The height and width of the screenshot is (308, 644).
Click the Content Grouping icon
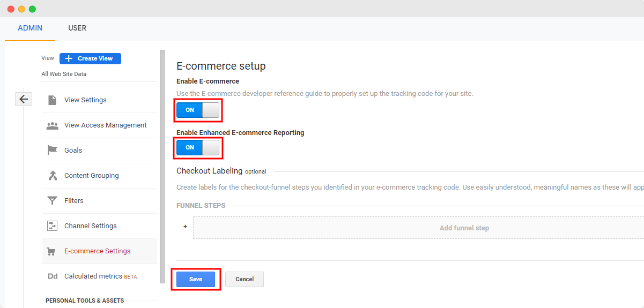pos(52,176)
